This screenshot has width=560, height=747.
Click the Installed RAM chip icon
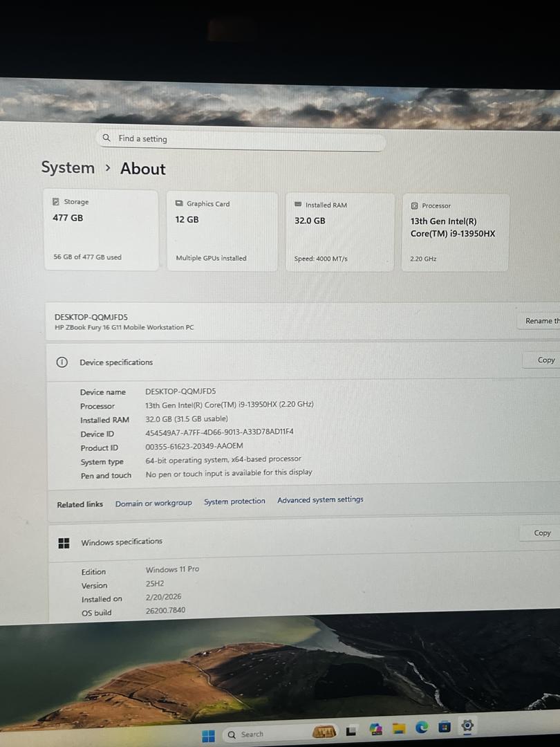298,204
